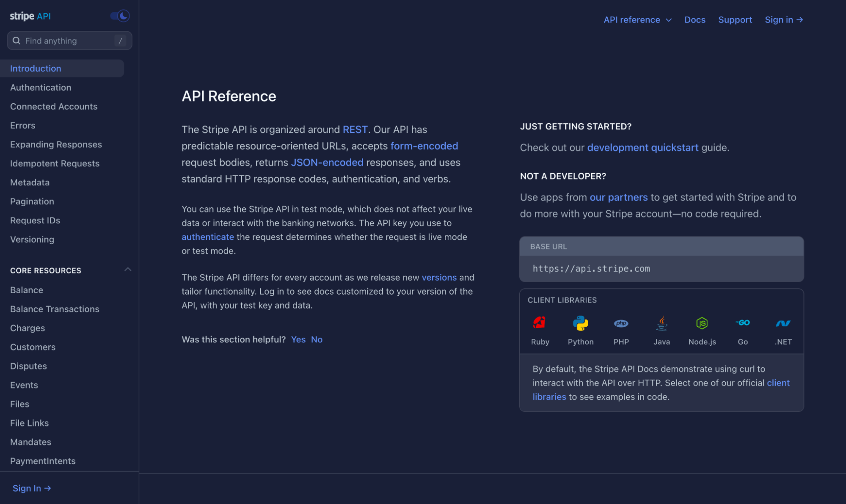The height and width of the screenshot is (504, 846).
Task: Open Errors section in sidebar
Action: 23,126
